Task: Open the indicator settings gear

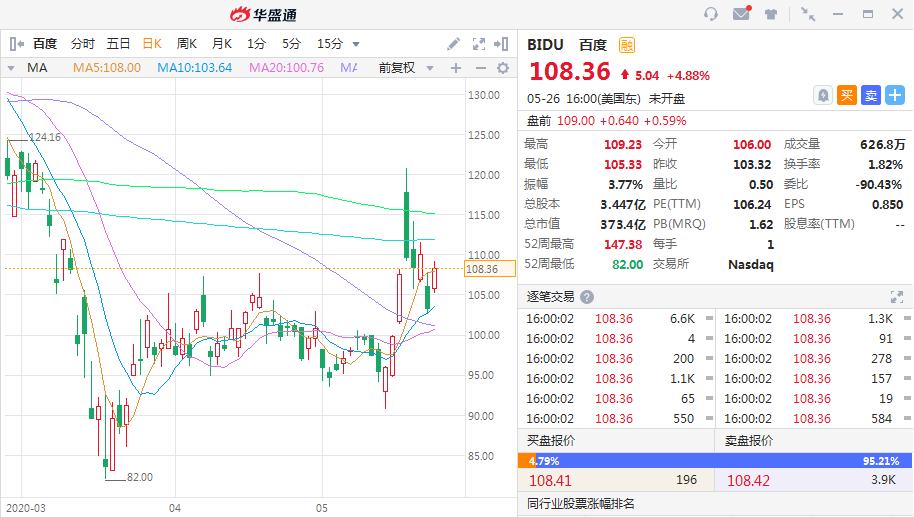Action: pyautogui.click(x=503, y=68)
